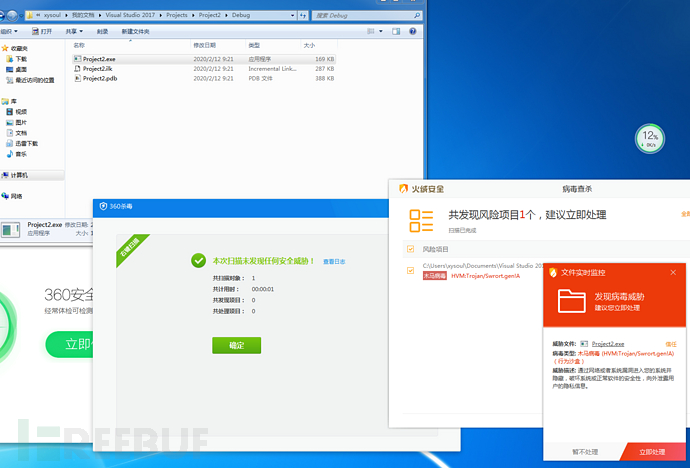The width and height of the screenshot is (690, 468).
Task: Toggle the preview pane icon
Action: tap(396, 31)
